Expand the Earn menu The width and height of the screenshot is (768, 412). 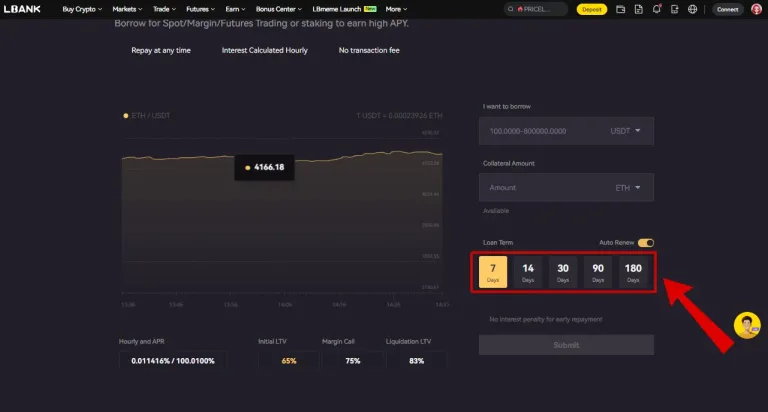pyautogui.click(x=235, y=9)
